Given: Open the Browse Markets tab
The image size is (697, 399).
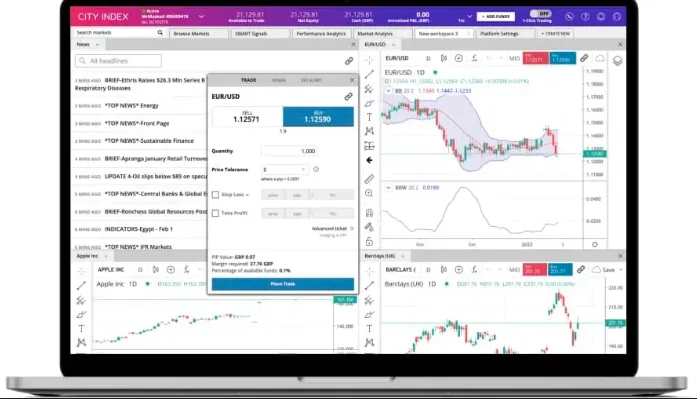Looking at the screenshot, I should (x=198, y=34).
